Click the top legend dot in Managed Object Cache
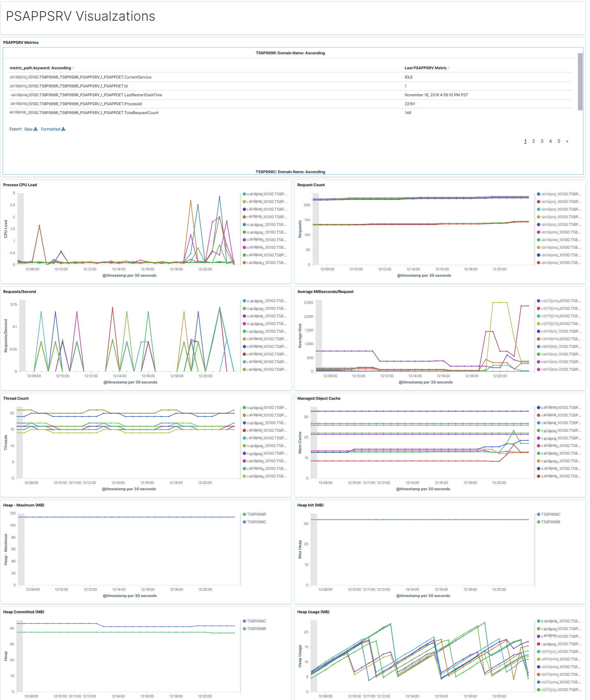Viewport: 590px width, 700px height. click(539, 408)
